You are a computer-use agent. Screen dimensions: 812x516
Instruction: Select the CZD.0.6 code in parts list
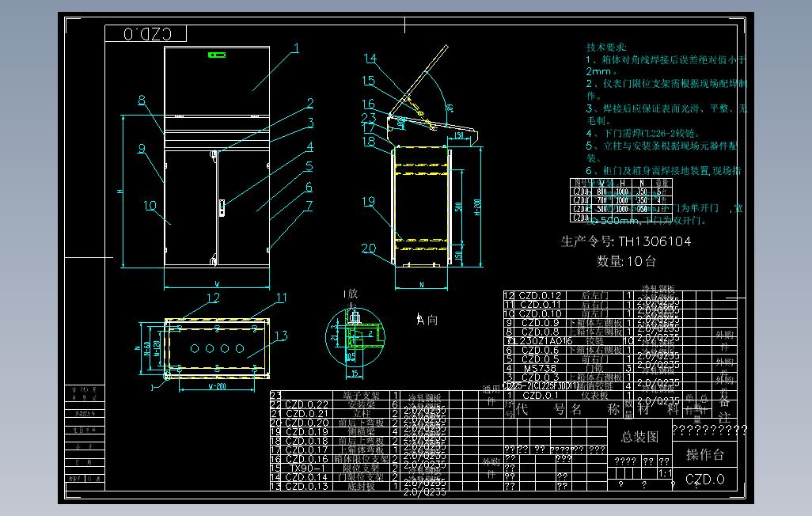(540, 351)
